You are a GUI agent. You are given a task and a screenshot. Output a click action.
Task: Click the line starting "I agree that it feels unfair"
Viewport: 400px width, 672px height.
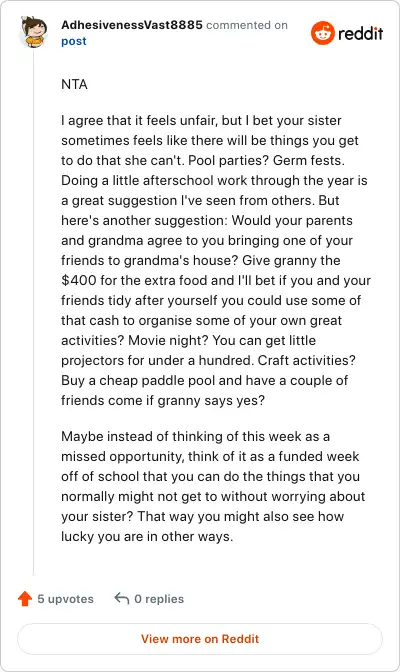(201, 120)
